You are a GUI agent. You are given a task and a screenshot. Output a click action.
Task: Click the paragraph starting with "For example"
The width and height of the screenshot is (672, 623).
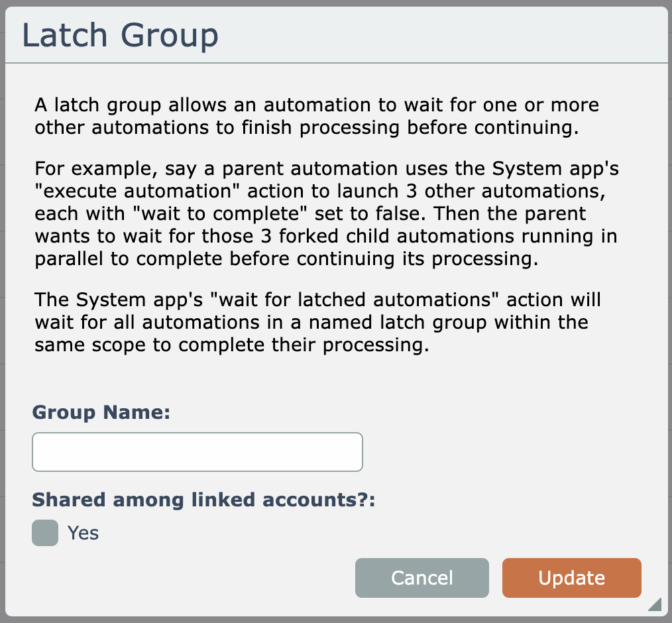tap(327, 213)
